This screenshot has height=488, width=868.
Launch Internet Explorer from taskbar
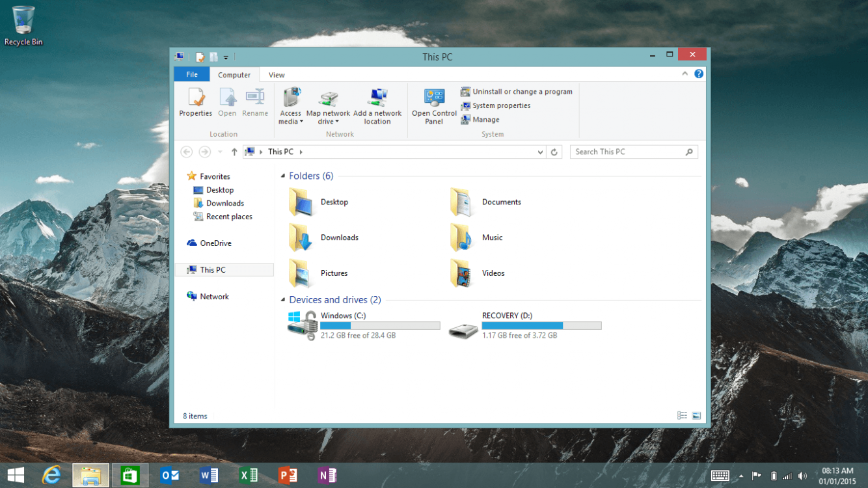[x=51, y=476]
